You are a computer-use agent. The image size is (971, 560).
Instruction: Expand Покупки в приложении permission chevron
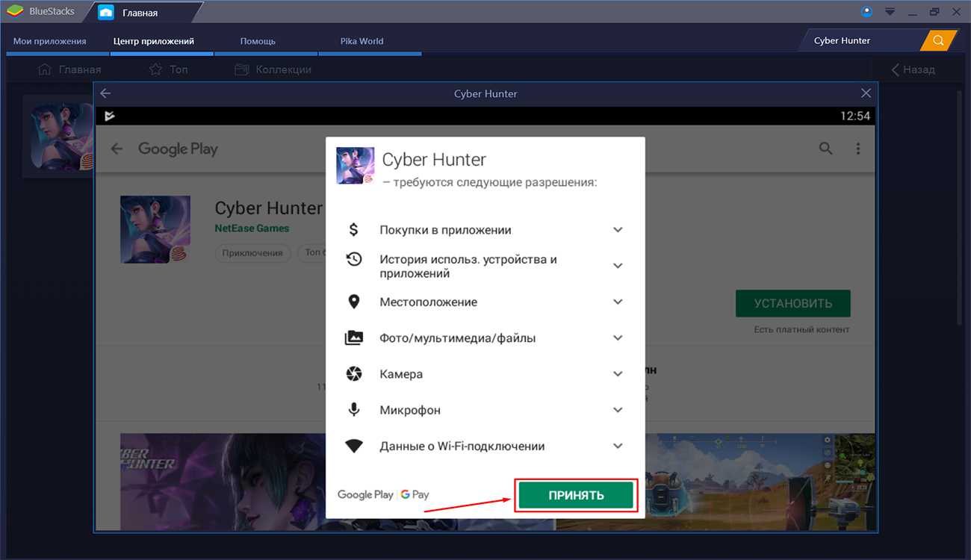tap(618, 230)
